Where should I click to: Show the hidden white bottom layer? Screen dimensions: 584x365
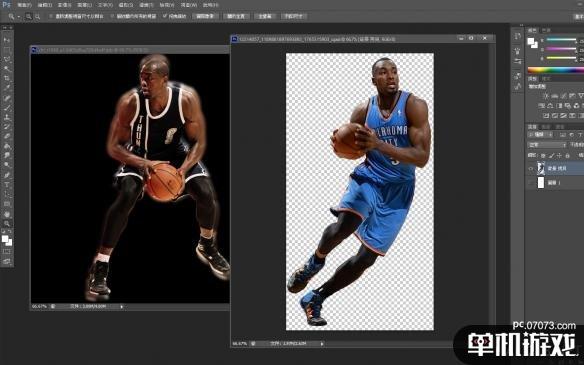(531, 183)
